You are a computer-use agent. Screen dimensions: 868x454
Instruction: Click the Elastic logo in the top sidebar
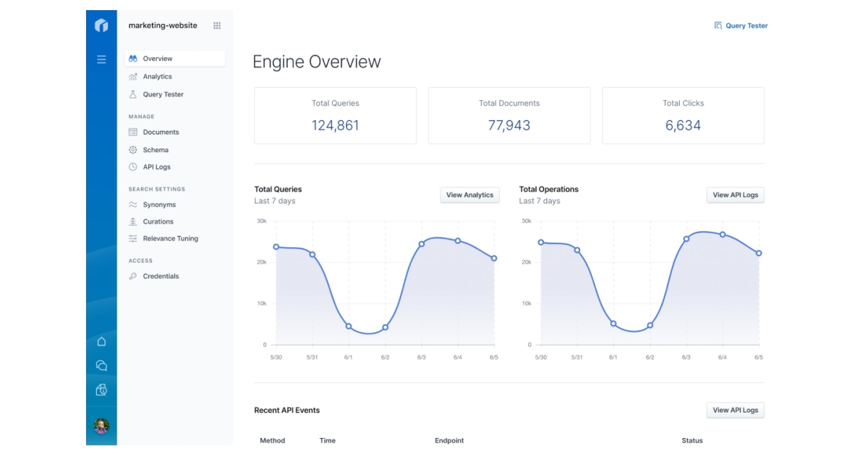point(101,25)
